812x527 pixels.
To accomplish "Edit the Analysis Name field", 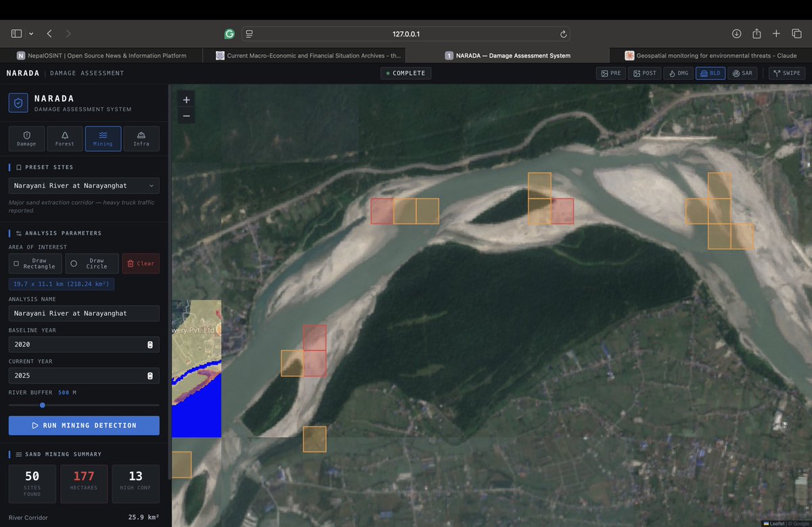I will [84, 313].
